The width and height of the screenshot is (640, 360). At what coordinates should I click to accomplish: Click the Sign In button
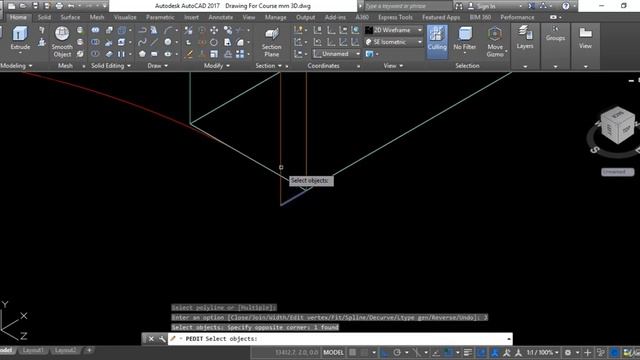point(481,6)
